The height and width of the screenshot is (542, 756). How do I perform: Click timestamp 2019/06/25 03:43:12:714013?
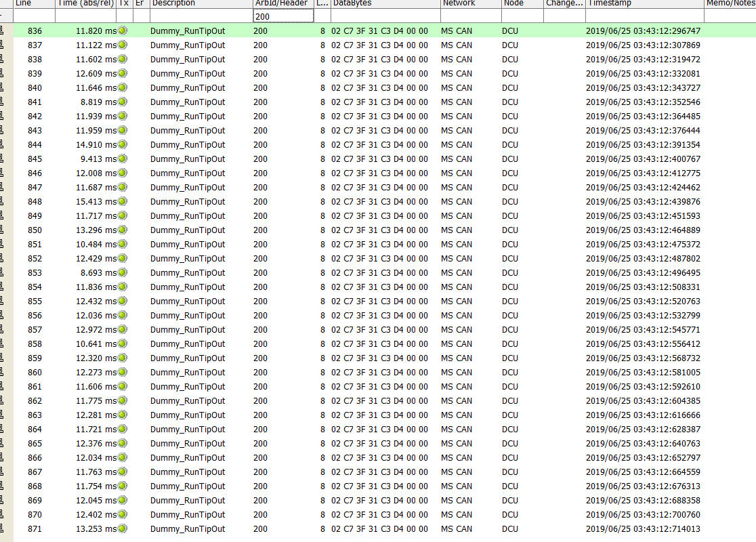point(643,528)
